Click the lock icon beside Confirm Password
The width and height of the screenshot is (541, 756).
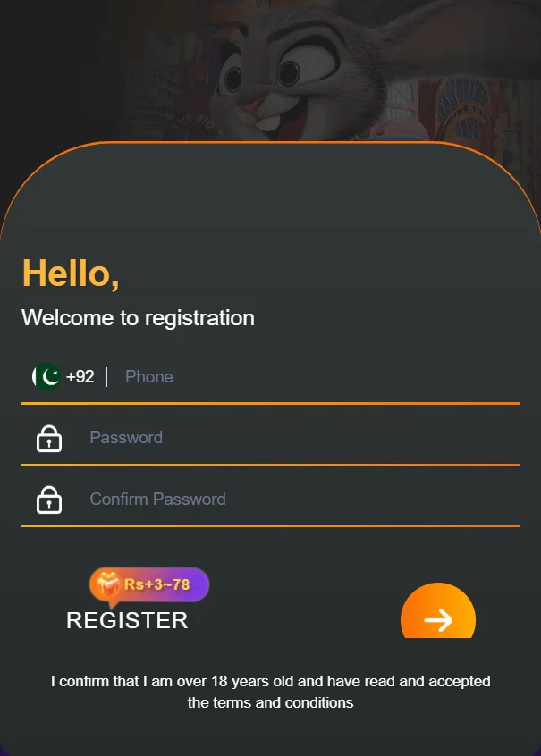coord(49,500)
